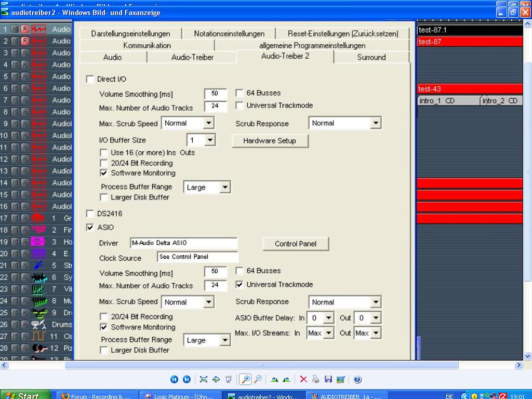
Task: Show the previous image in the viewer
Action: click(x=174, y=379)
